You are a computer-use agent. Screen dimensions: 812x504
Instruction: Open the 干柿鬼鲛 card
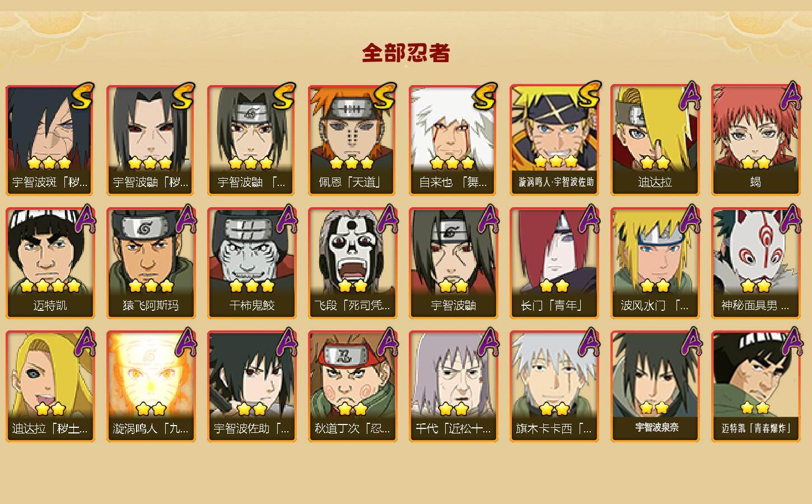point(251,263)
